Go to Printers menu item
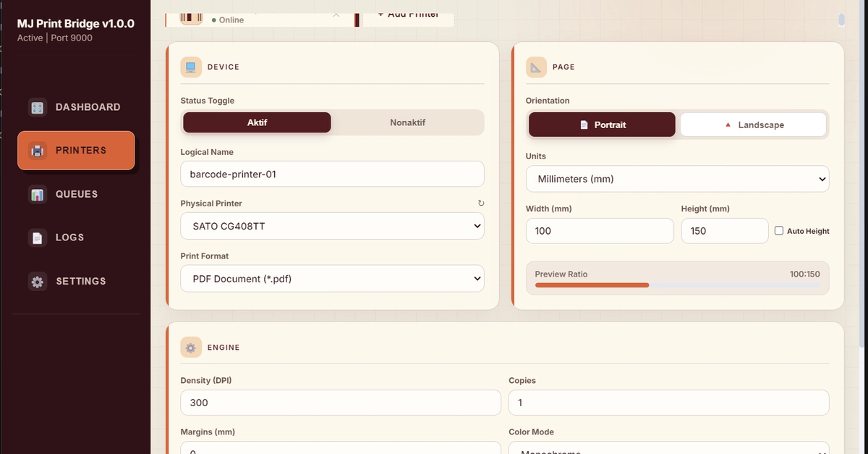Screen dimensions: 868x454 [x=76, y=151]
